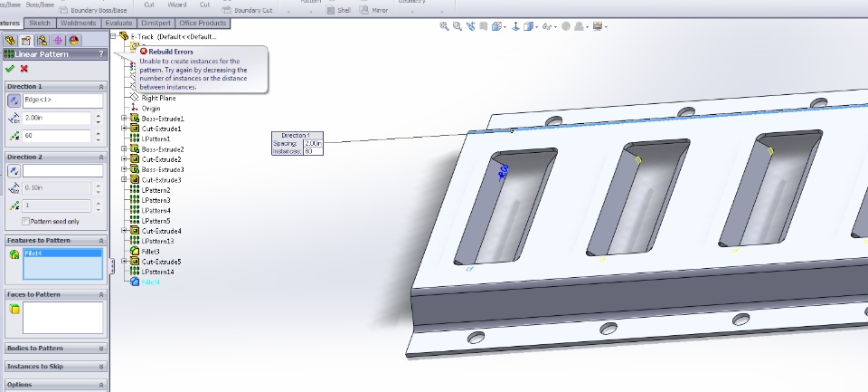The height and width of the screenshot is (392, 868).
Task: Select LPattern14 in the feature tree
Action: pyautogui.click(x=157, y=272)
